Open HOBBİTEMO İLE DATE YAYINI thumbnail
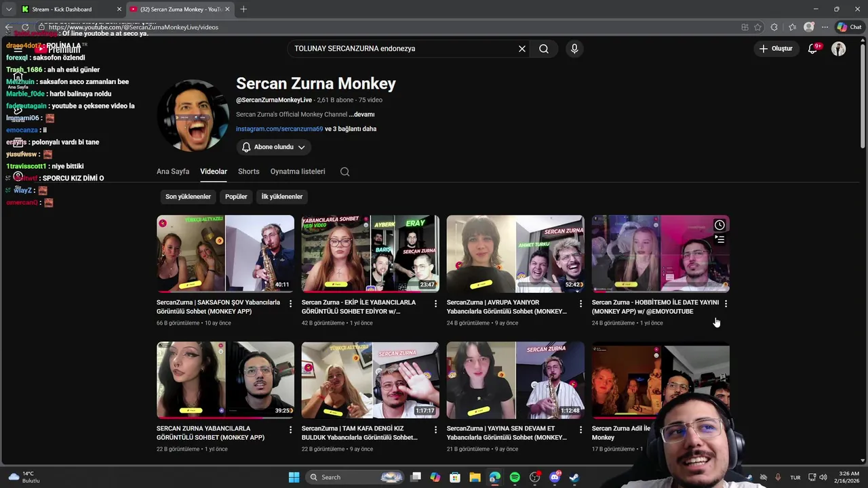Image resolution: width=868 pixels, height=488 pixels. click(x=660, y=253)
